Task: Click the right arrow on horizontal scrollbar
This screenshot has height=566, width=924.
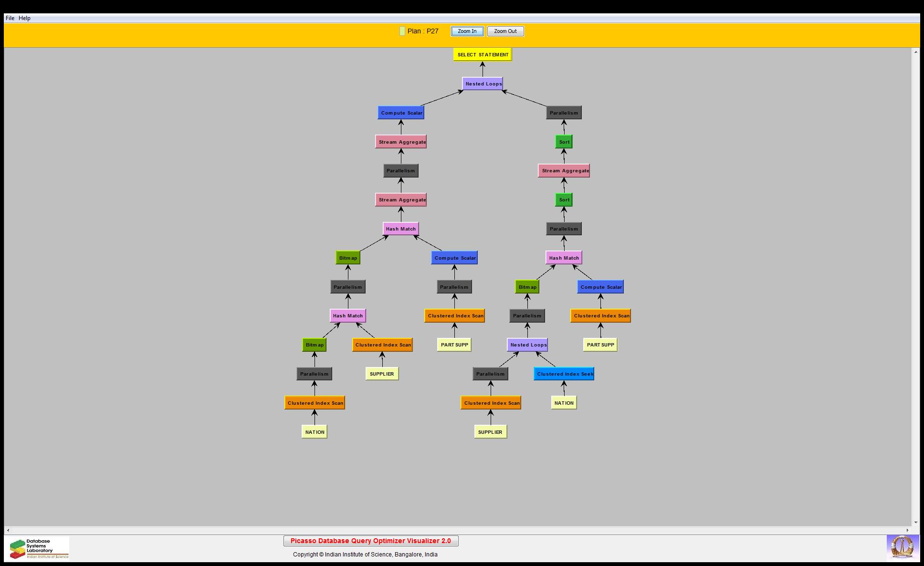Action: click(x=908, y=530)
